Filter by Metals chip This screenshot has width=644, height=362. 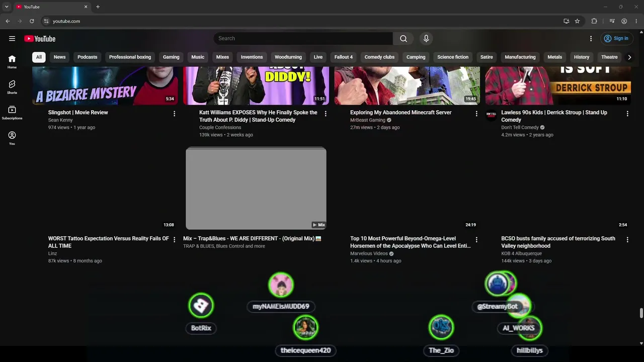click(555, 57)
